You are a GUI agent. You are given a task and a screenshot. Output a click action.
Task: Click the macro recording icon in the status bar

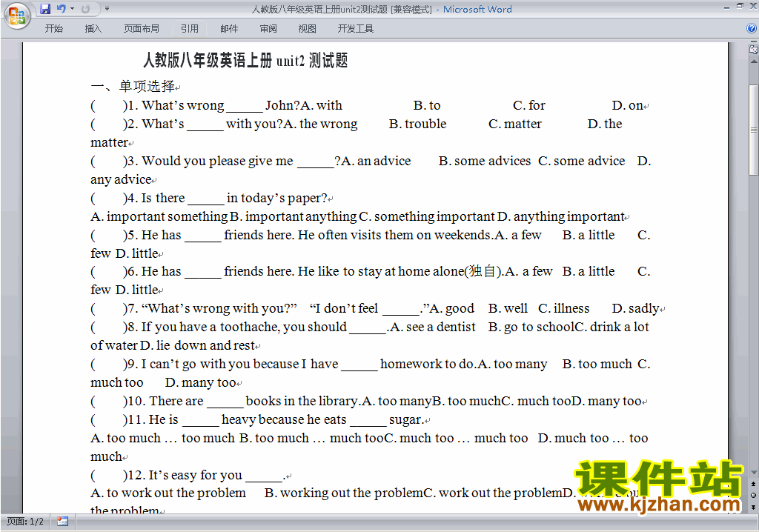[x=62, y=522]
